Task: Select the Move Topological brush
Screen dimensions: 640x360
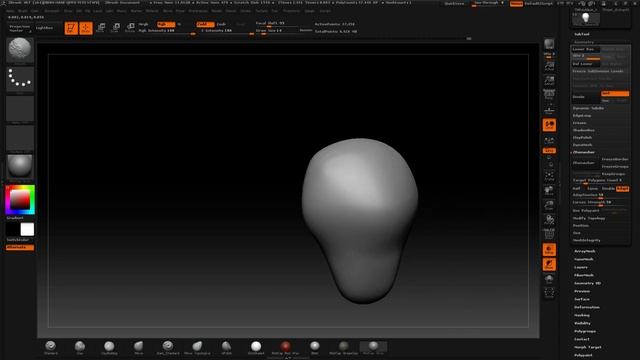Action: click(197, 348)
